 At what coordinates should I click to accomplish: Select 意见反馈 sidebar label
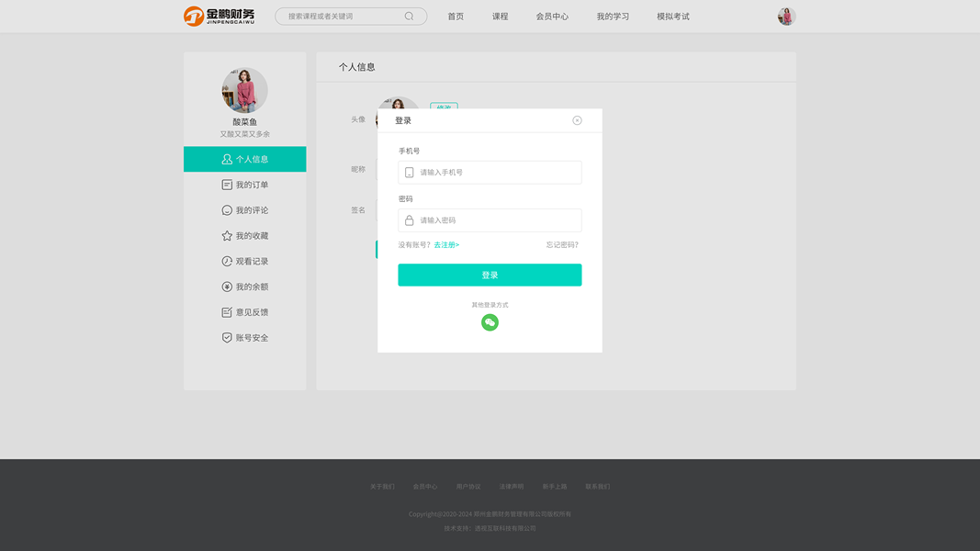252,312
